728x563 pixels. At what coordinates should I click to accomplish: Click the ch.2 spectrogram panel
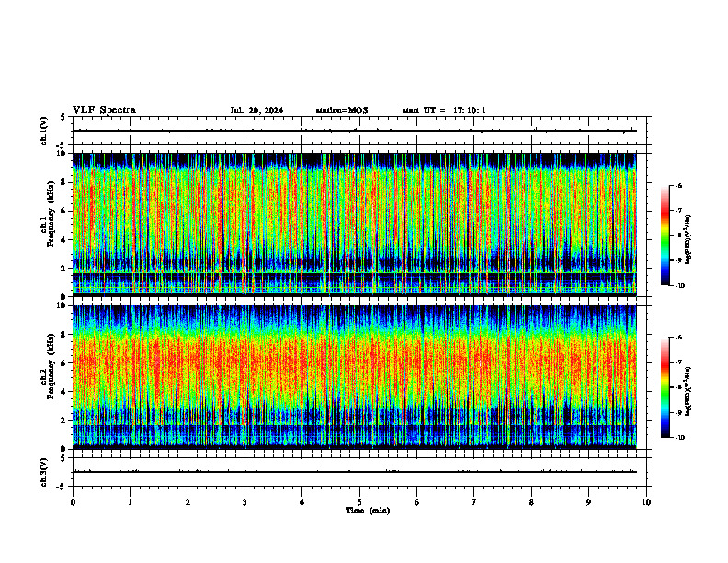click(355, 377)
